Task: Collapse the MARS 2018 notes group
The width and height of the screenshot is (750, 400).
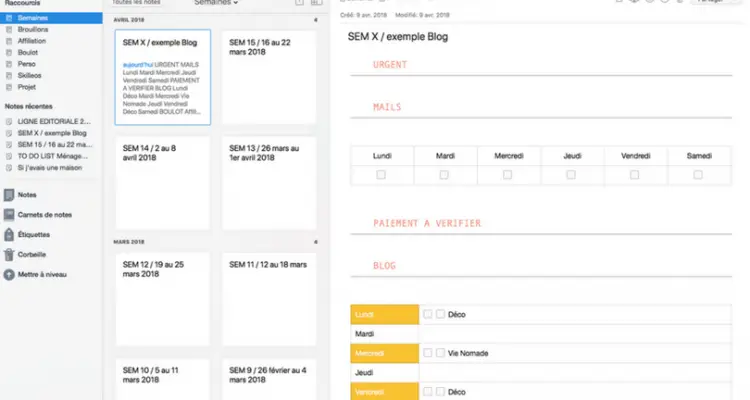Action: tap(316, 242)
